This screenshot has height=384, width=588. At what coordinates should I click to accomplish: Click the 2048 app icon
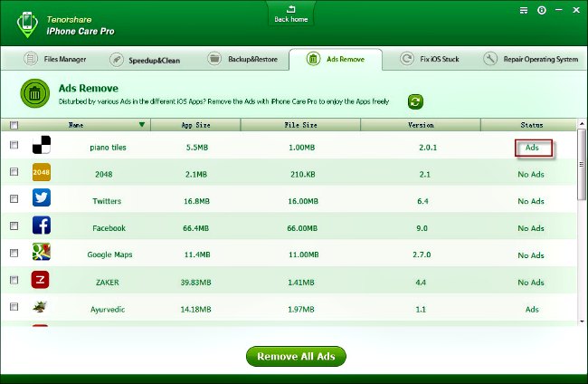42,172
